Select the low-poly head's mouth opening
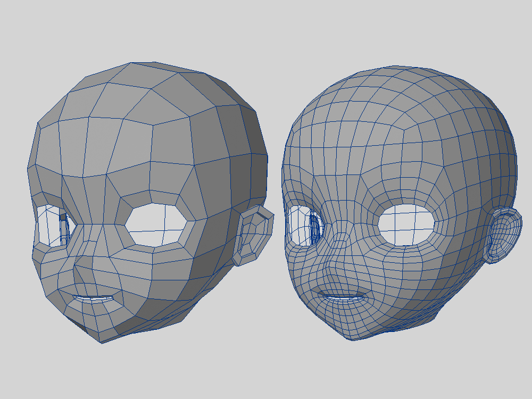This screenshot has height=399, width=532. (96, 300)
